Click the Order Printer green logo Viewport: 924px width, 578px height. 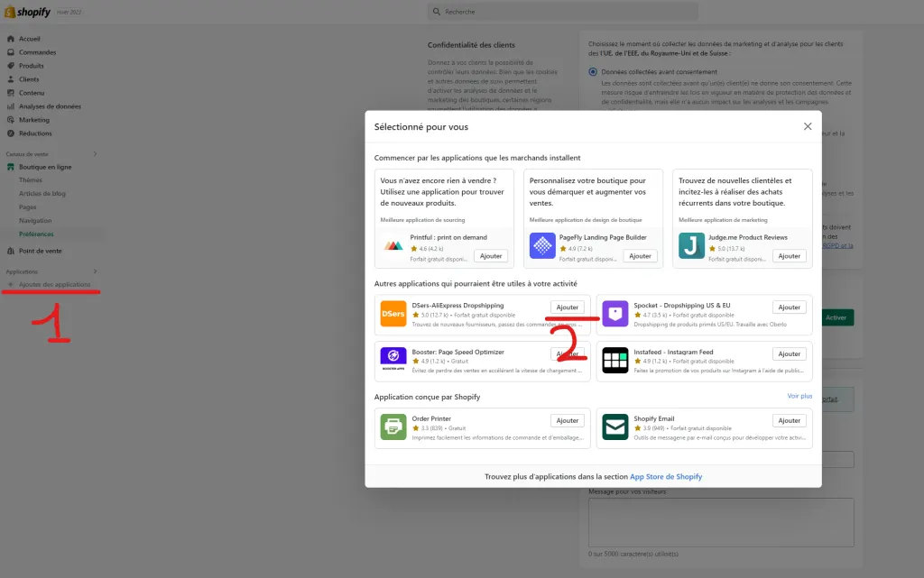pos(393,427)
